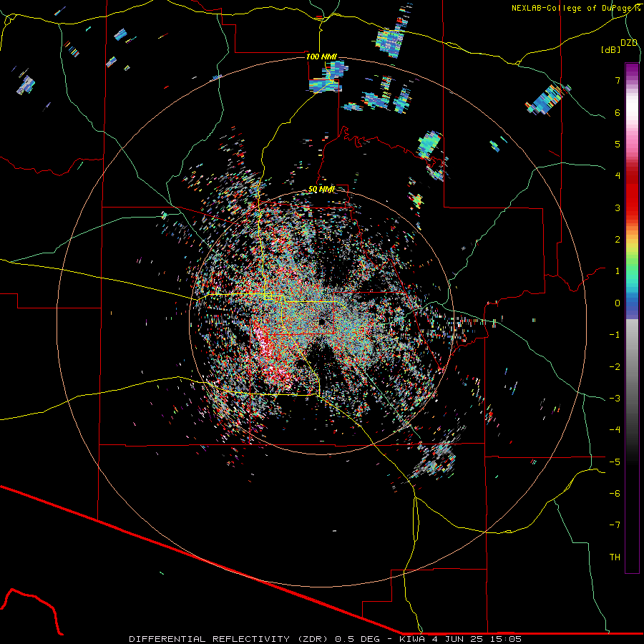Click the -6 value on the scale
Image resolution: width=644 pixels, height=644 pixels.
tap(615, 494)
